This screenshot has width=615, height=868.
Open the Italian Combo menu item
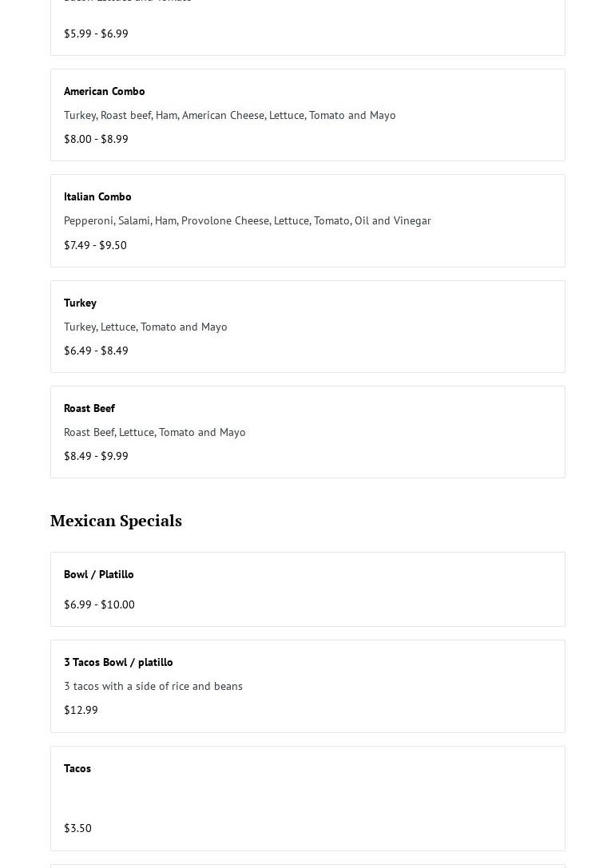pos(97,196)
